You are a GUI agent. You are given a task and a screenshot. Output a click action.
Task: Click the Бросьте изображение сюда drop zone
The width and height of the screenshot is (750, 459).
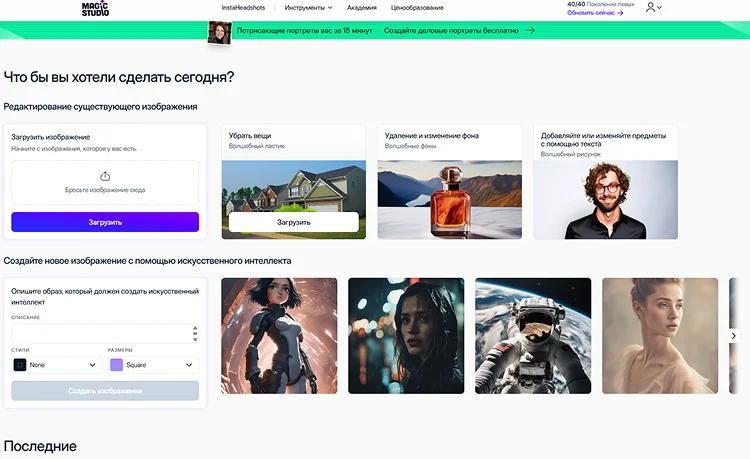pyautogui.click(x=105, y=183)
